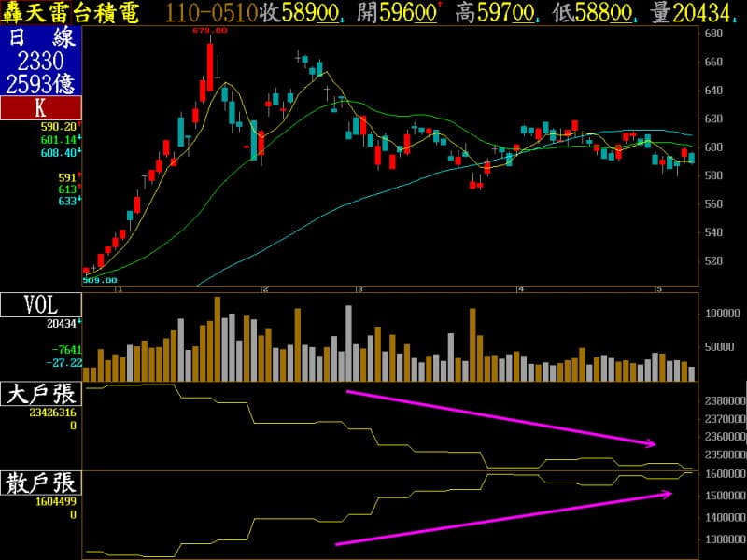Click the 509.00 low price label
Image resolution: width=747 pixels, height=560 pixels.
click(x=99, y=279)
